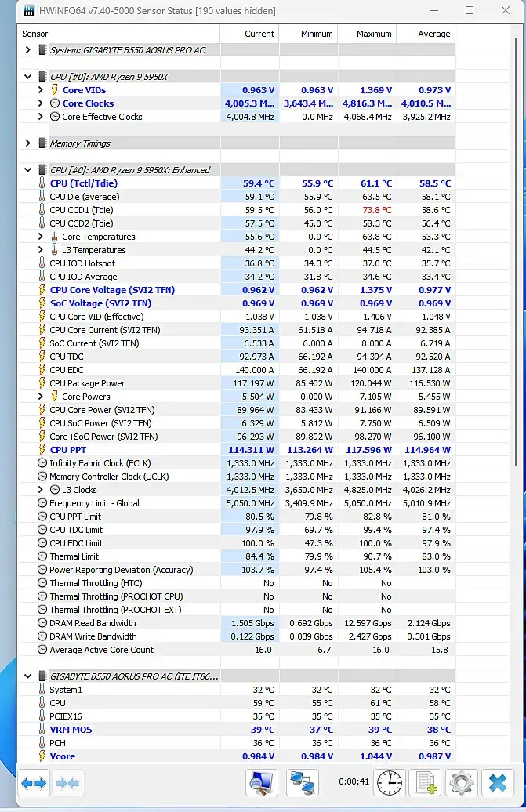Screen dimensions: 526x812
Task: Select the Core+SoC Power (SVI2 TFN) row
Action: click(237, 437)
